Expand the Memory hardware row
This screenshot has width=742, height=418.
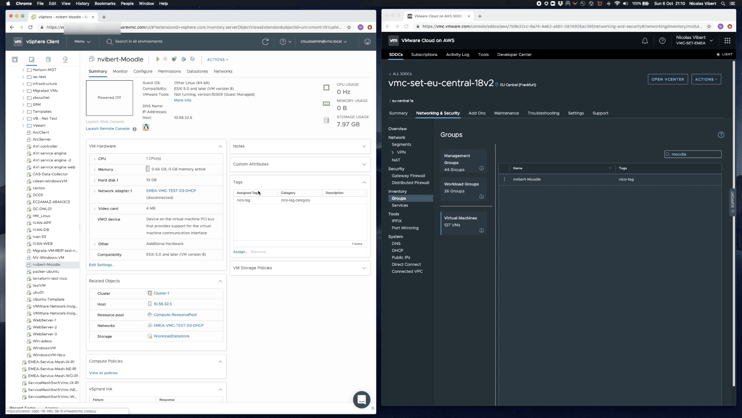96,169
